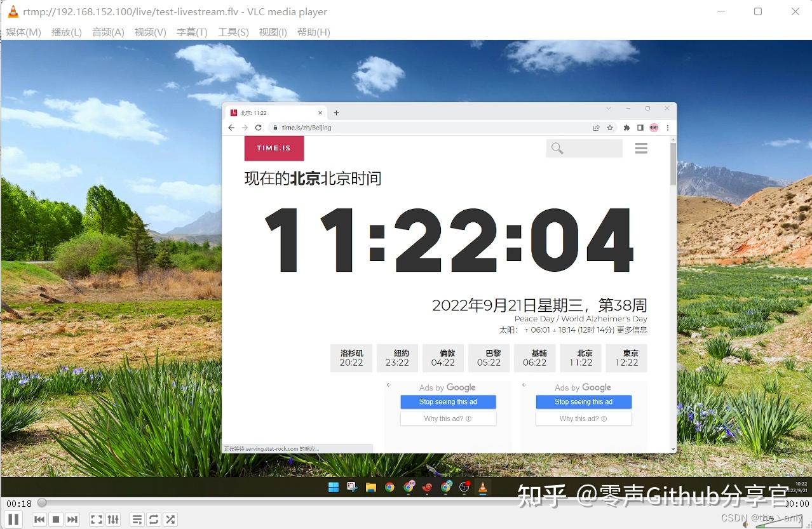
Task: Adjust the VLC volume slider
Action: coord(780,523)
